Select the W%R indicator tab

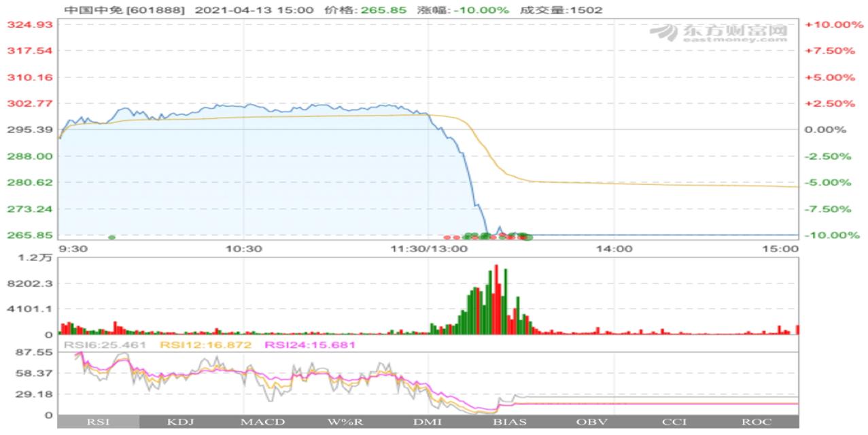coord(345,422)
